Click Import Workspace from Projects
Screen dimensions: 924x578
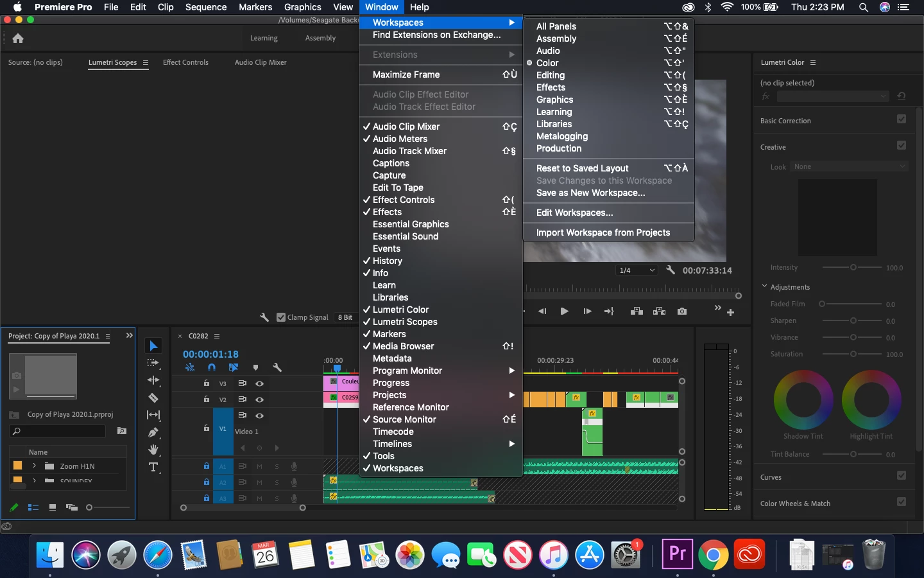(603, 232)
